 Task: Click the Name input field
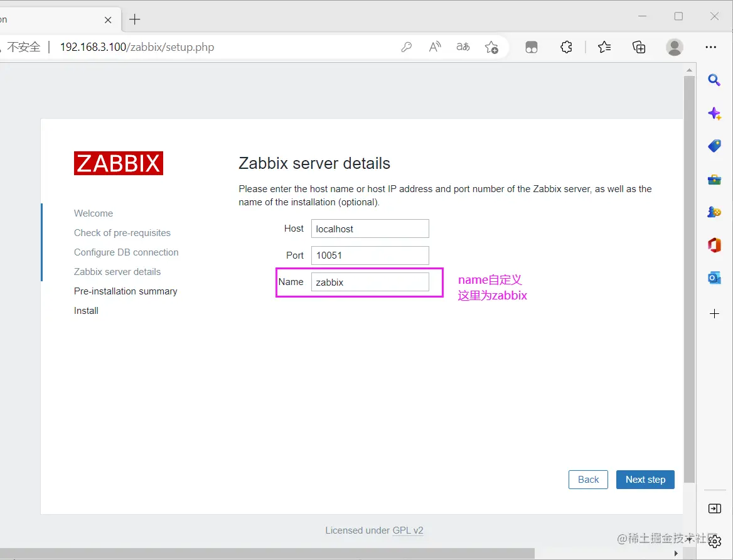[x=370, y=282]
